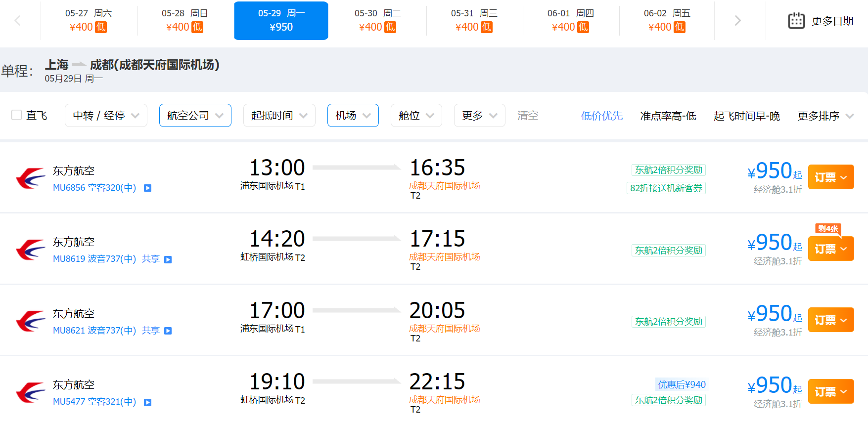868x421 pixels.
Task: Sort by 低价优先 lowest price
Action: click(x=601, y=116)
